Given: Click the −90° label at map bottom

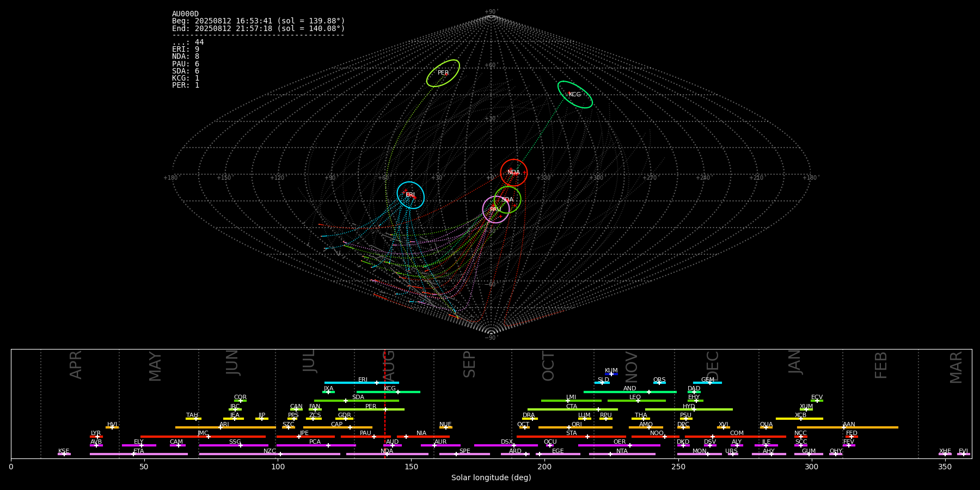Looking at the screenshot, I should pyautogui.click(x=491, y=338).
